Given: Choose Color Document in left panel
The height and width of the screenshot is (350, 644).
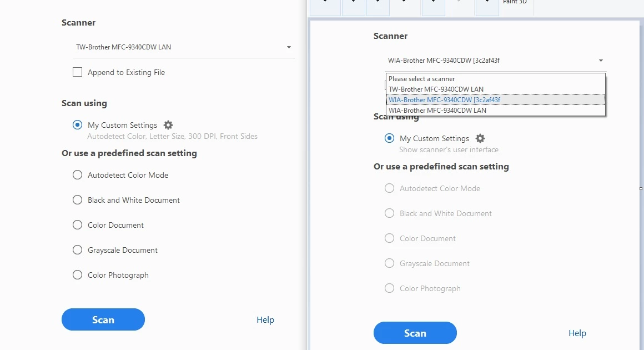Looking at the screenshot, I should (x=77, y=225).
